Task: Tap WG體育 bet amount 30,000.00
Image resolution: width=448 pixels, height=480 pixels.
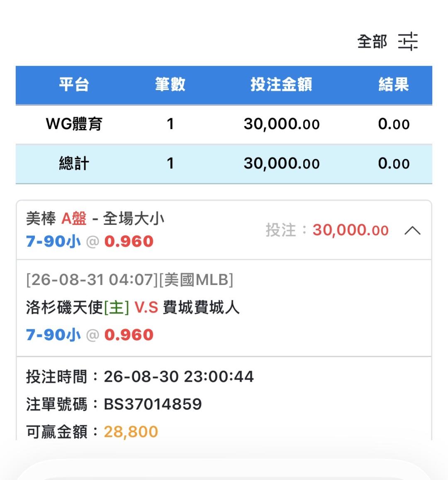Action: point(282,124)
